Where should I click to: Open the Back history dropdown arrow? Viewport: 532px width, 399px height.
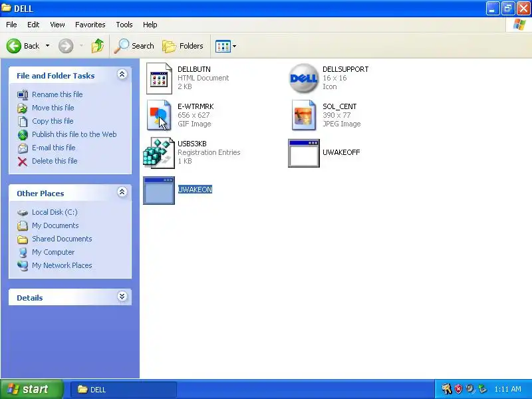47,46
